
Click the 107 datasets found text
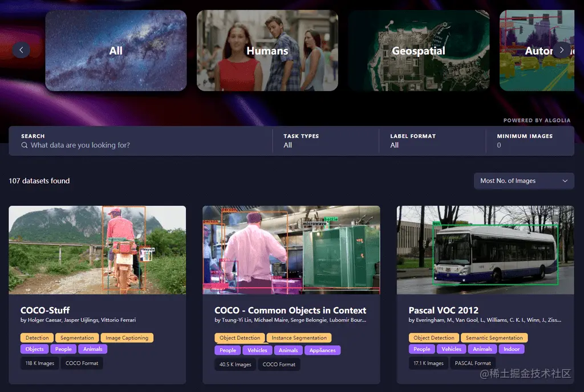[39, 181]
